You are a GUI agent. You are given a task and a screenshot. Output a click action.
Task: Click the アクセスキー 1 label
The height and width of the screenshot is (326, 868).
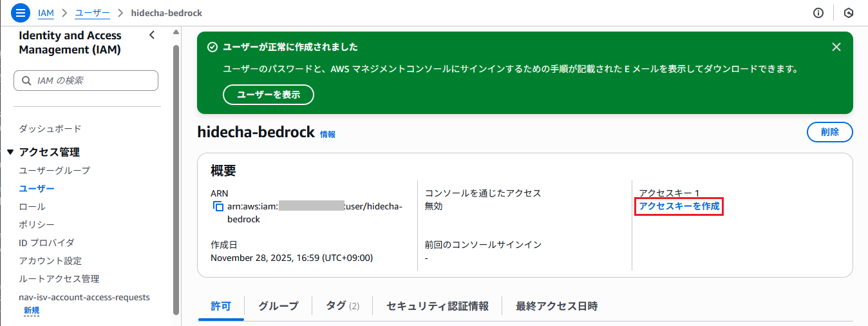pyautogui.click(x=669, y=193)
